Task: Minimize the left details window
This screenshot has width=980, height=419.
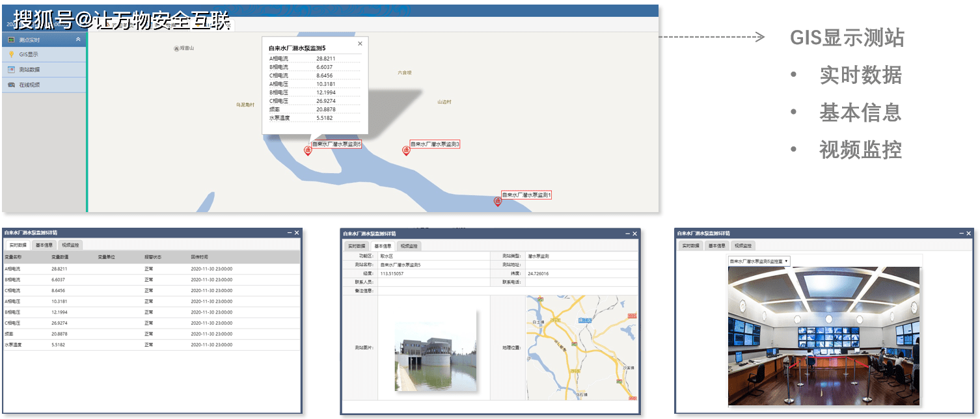Action: (289, 233)
